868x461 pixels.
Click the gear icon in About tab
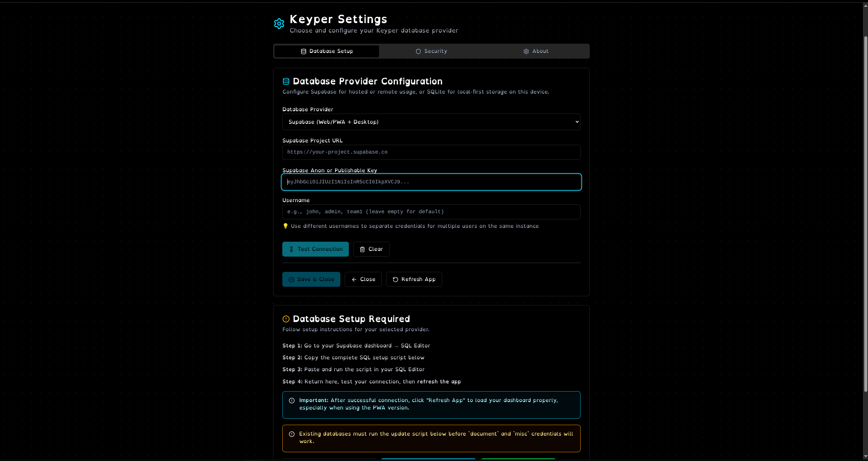(526, 51)
